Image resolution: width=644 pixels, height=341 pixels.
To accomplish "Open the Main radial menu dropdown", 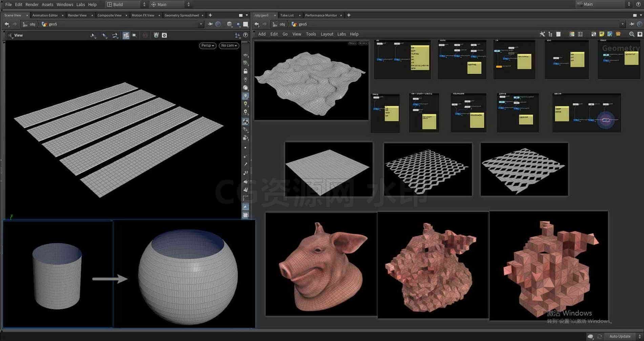I will (170, 4).
